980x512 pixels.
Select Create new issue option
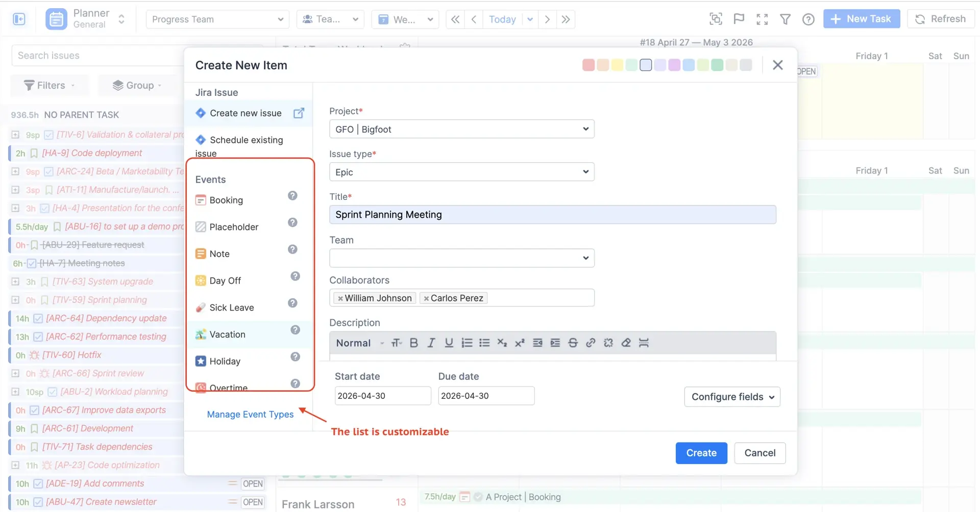(x=246, y=113)
